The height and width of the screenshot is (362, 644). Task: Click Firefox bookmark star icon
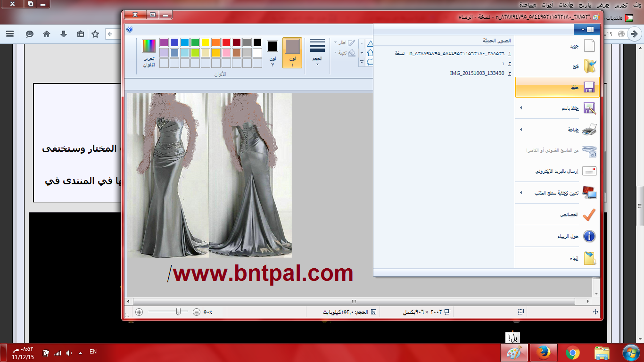click(95, 34)
